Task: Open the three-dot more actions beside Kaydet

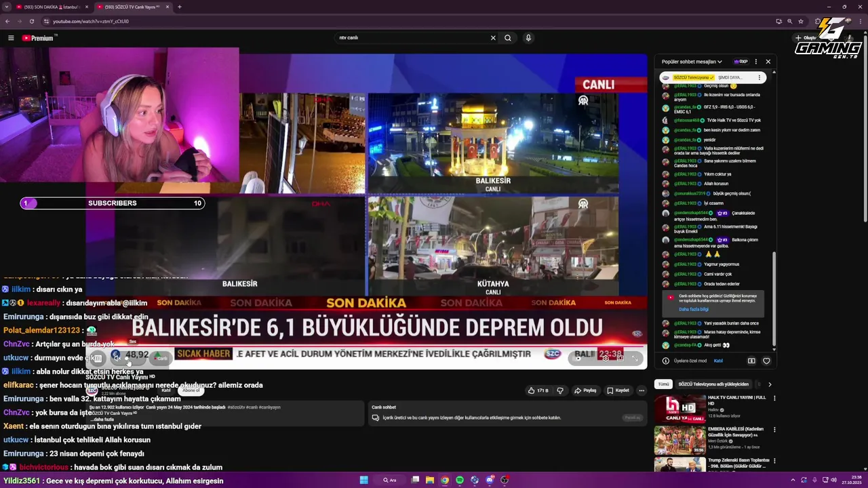Action: click(x=641, y=390)
